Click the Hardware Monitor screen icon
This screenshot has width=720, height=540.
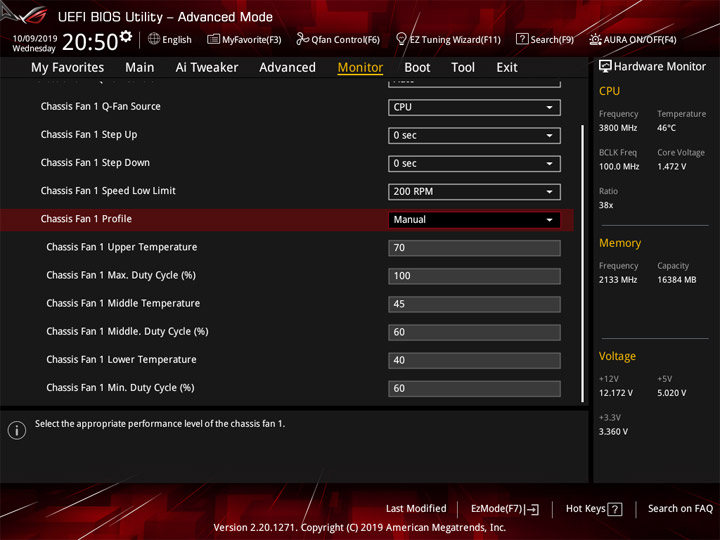[605, 67]
